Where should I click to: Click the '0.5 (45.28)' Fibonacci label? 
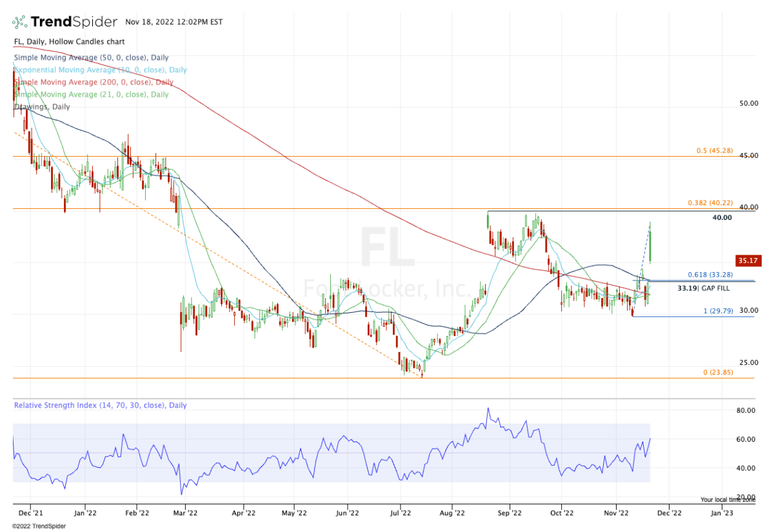[x=715, y=151]
